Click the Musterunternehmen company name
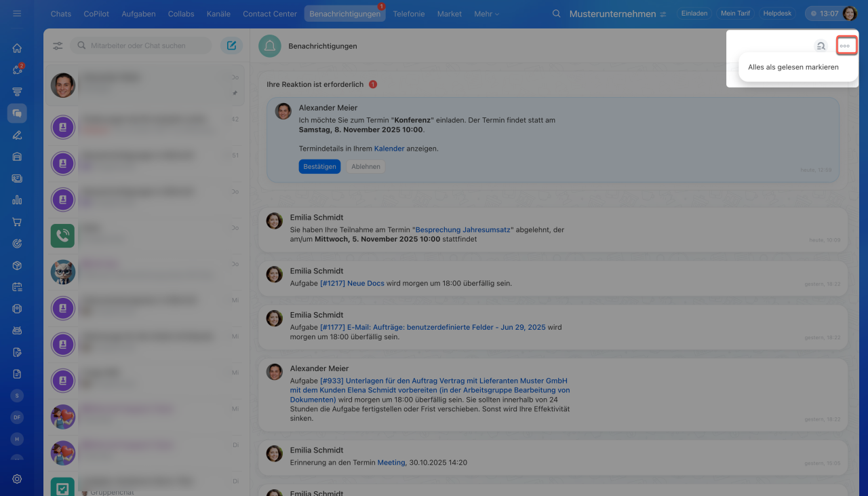 pyautogui.click(x=612, y=14)
